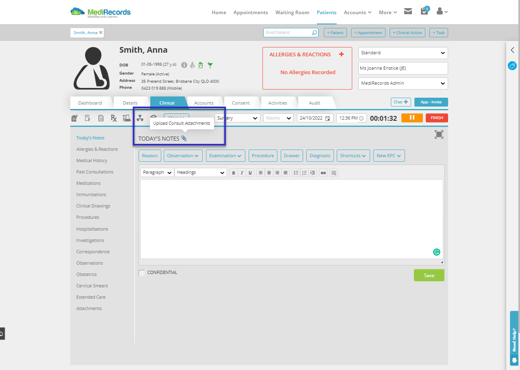This screenshot has width=520, height=370.
Task: Open the Rooms dropdown
Action: [278, 118]
